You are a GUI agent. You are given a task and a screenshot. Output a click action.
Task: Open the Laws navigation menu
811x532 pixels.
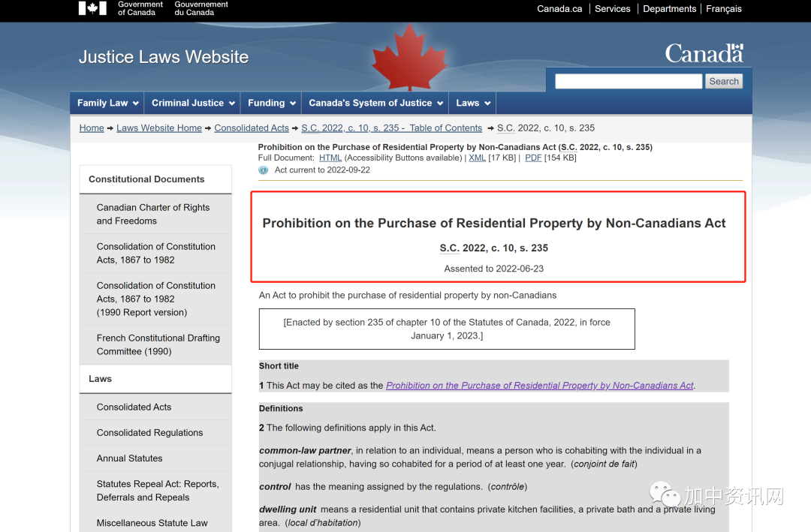tap(472, 103)
